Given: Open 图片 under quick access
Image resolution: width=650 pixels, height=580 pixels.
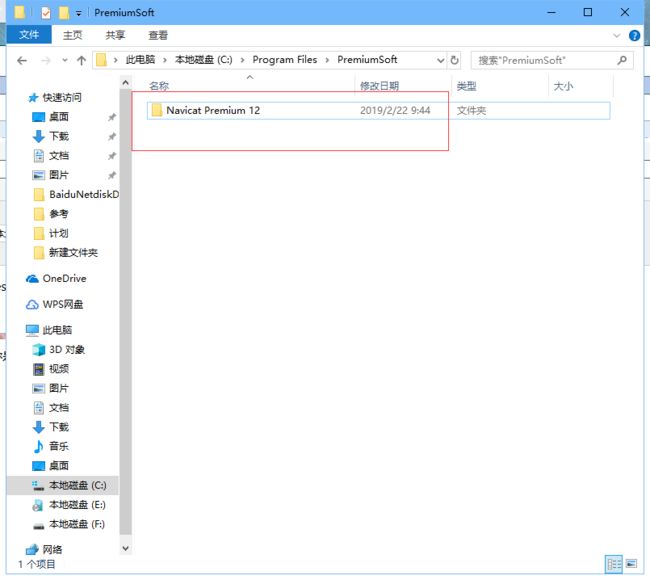Looking at the screenshot, I should point(59,175).
